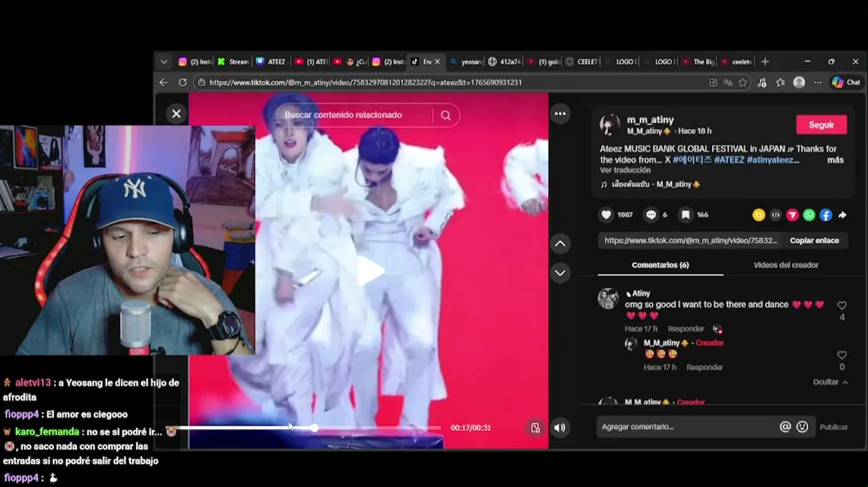Switch to the CEELETV browser tab
The height and width of the screenshot is (487, 868).
(582, 62)
